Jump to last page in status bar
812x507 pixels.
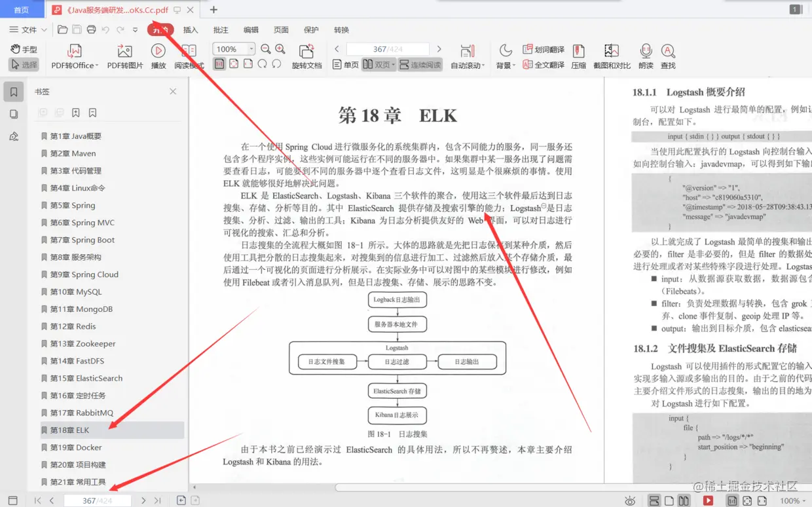[157, 500]
